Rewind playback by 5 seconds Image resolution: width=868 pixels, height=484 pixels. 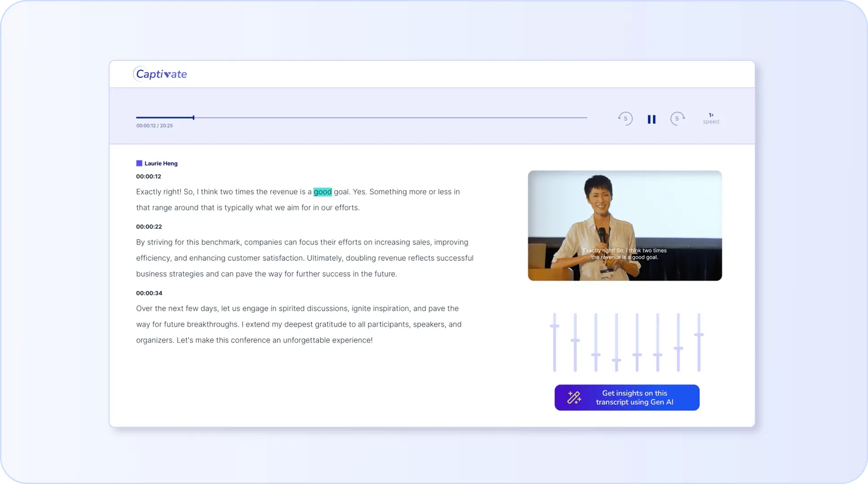625,119
